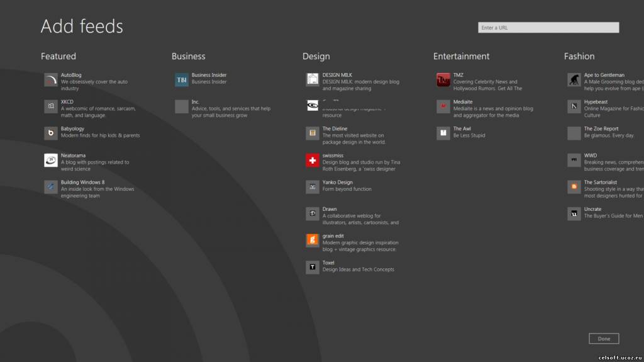Click the Building Windows 8 icon
The width and height of the screenshot is (644, 362).
(x=51, y=187)
